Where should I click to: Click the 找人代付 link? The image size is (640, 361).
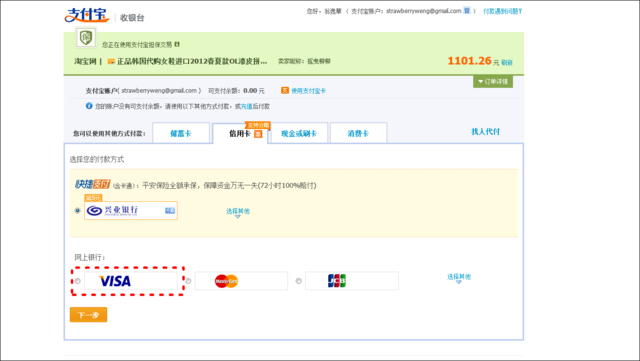click(485, 131)
